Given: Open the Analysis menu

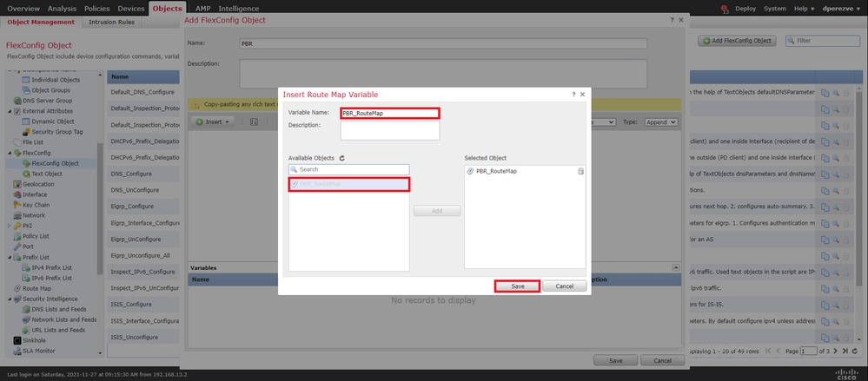Looking at the screenshot, I should point(62,9).
